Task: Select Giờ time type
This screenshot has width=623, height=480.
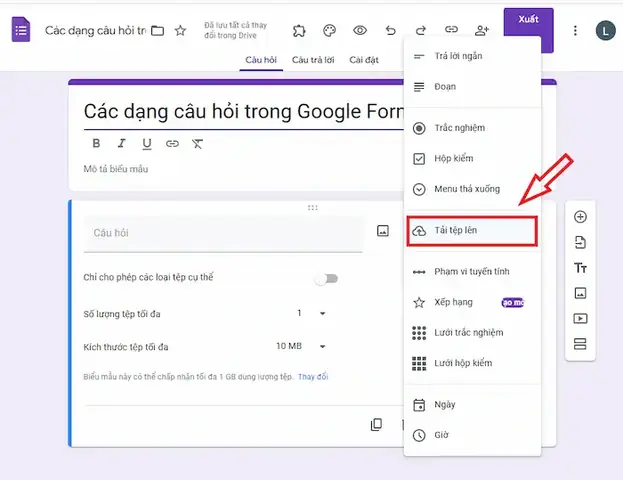Action: (x=472, y=435)
